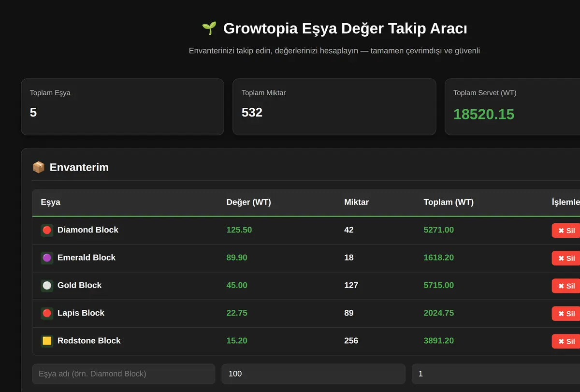The image size is (580, 392).
Task: Click the quantity 256 cell
Action: [351, 341]
